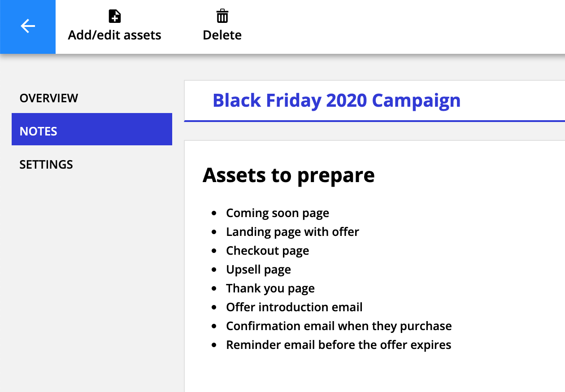The image size is (565, 392).
Task: Select the Thank you page item
Action: (x=270, y=288)
